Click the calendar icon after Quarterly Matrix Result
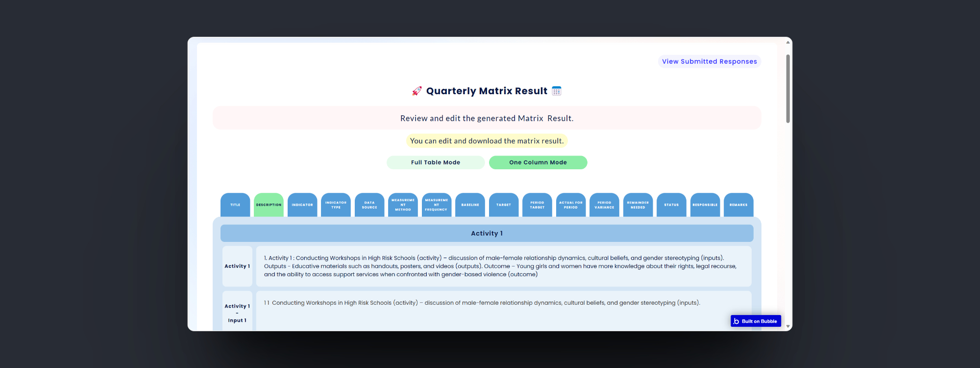980x368 pixels. point(557,91)
